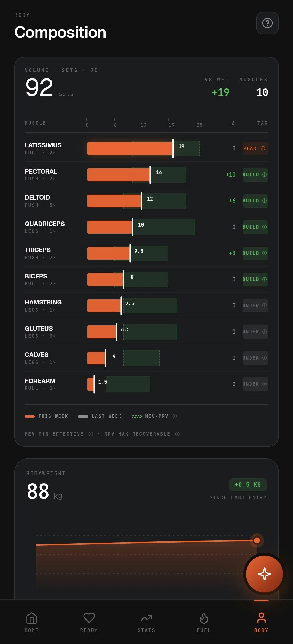Select the Quadriceps muscle row
Screen dimensions: 293x644
click(146, 227)
